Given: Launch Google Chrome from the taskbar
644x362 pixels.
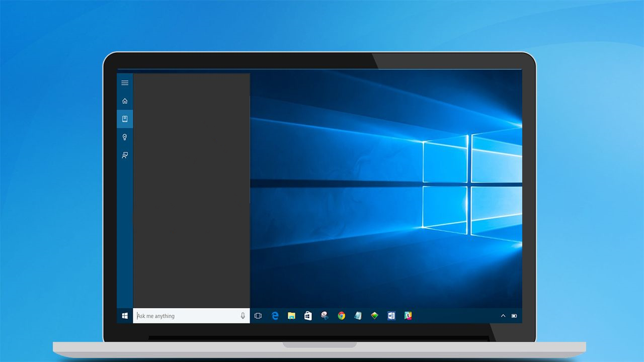Looking at the screenshot, I should point(342,316).
